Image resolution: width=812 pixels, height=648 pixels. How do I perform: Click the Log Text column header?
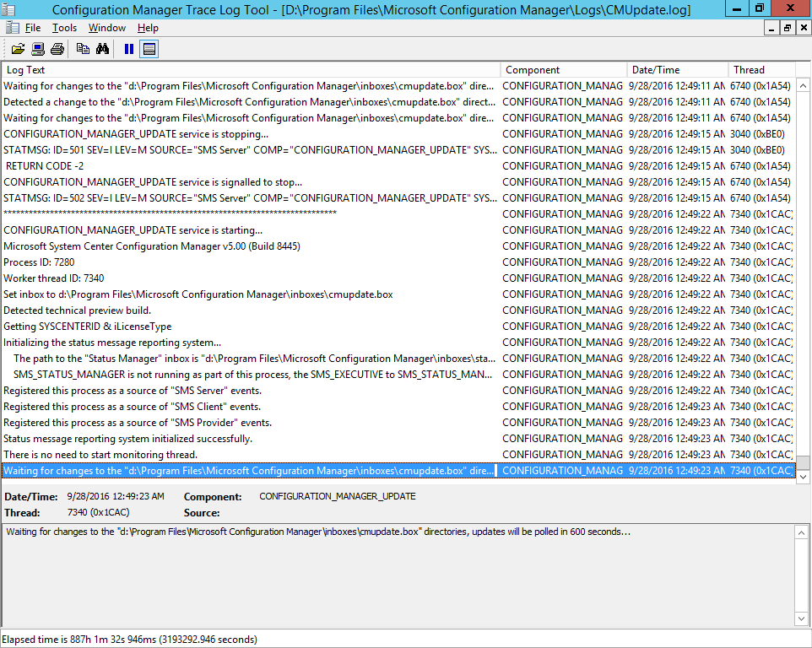coord(251,70)
